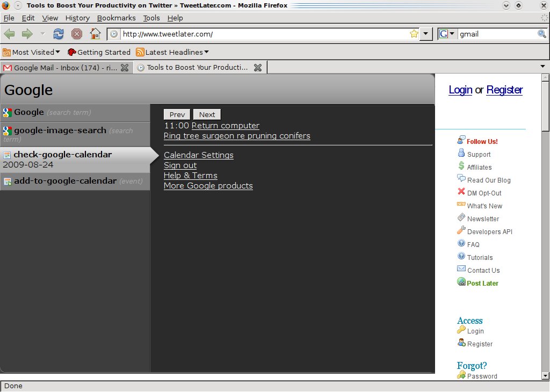
Task: Go back with the green back arrow
Action: (x=10, y=34)
